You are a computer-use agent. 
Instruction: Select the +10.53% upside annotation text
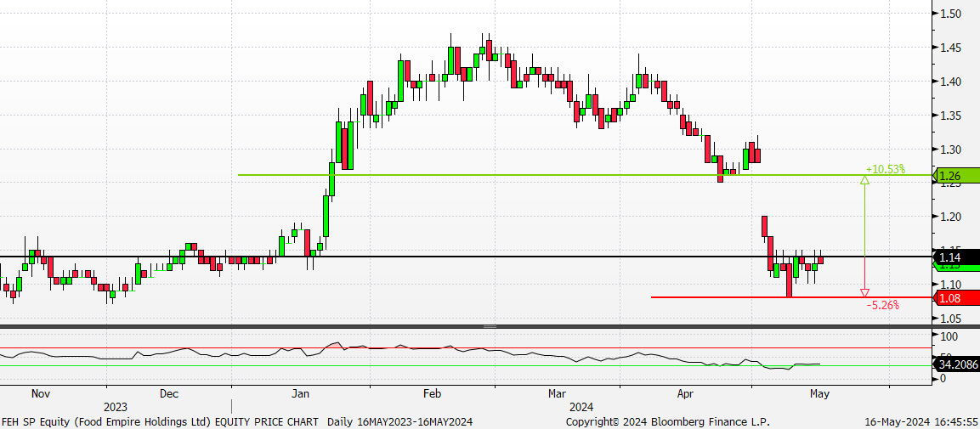tap(885, 169)
